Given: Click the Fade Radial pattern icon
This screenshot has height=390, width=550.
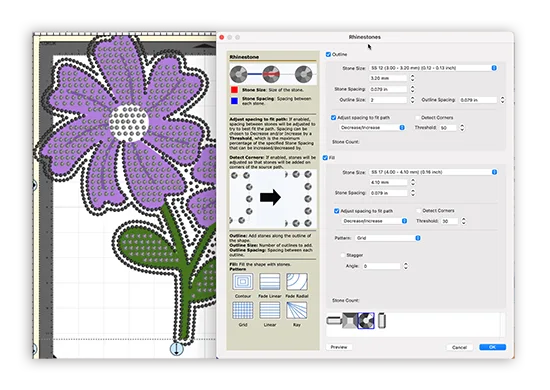Looking at the screenshot, I should (297, 282).
